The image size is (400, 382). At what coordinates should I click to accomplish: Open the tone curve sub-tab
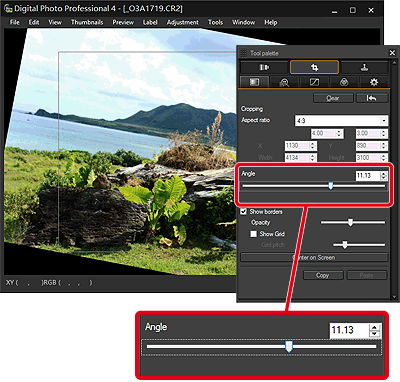(x=314, y=82)
